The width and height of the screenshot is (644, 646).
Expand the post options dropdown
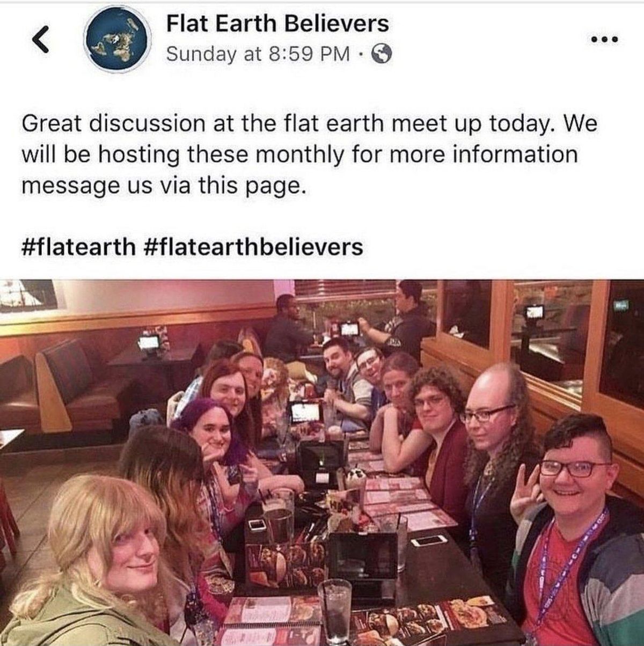tap(605, 39)
